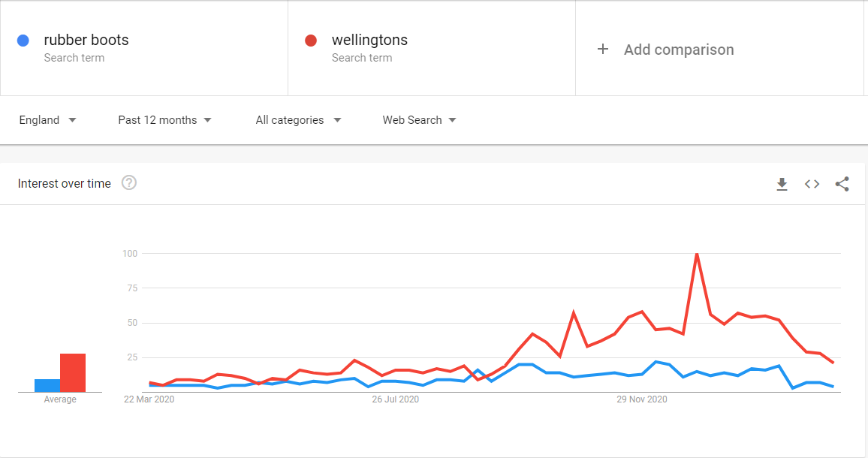Open the All categories dropdown

298,120
